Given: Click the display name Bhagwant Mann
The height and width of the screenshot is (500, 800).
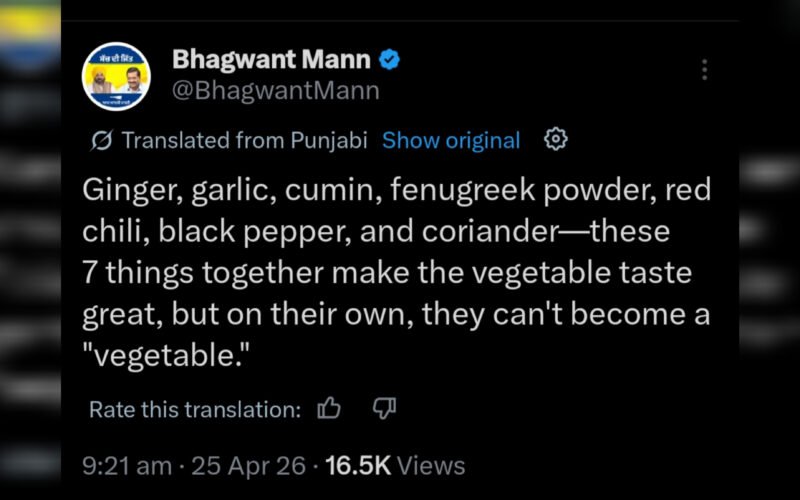Looking at the screenshot, I should (x=272, y=59).
